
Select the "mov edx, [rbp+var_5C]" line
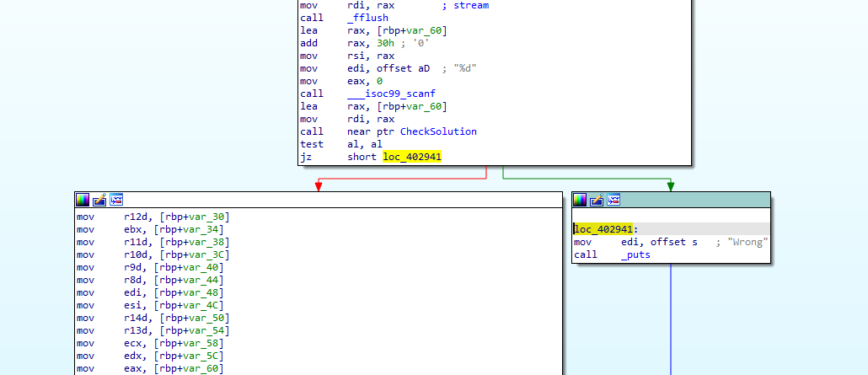pyautogui.click(x=150, y=356)
